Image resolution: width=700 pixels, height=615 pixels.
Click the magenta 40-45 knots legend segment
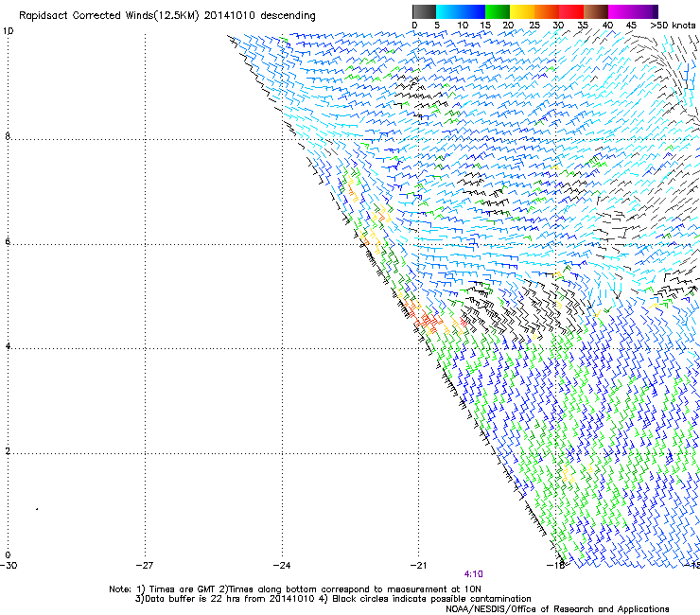pos(621,11)
